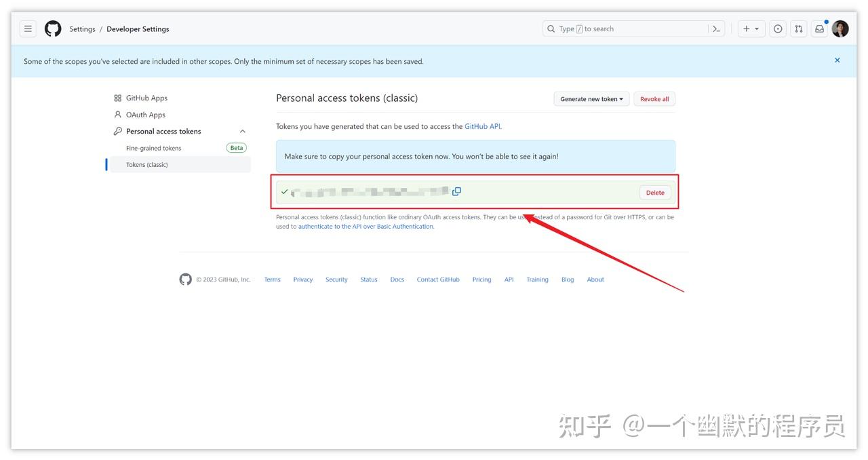Open GitHub Apps settings
This screenshot has height=460, width=868.
(146, 97)
